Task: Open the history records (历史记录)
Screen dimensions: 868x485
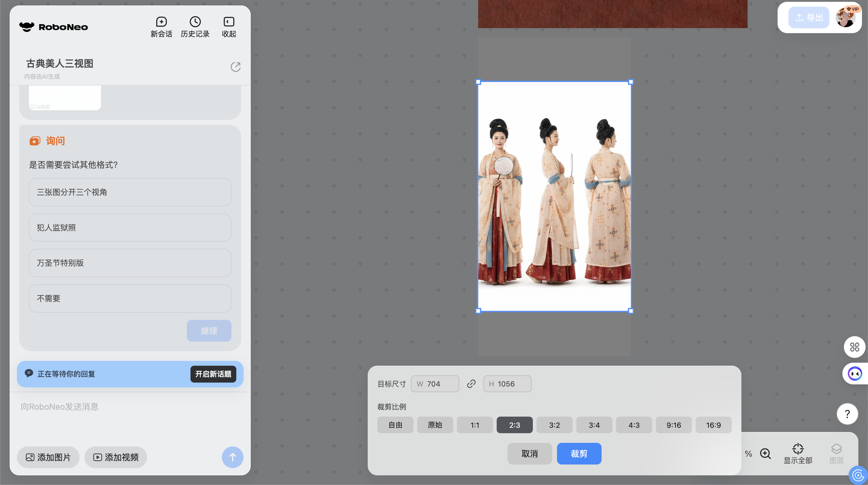Action: point(195,27)
